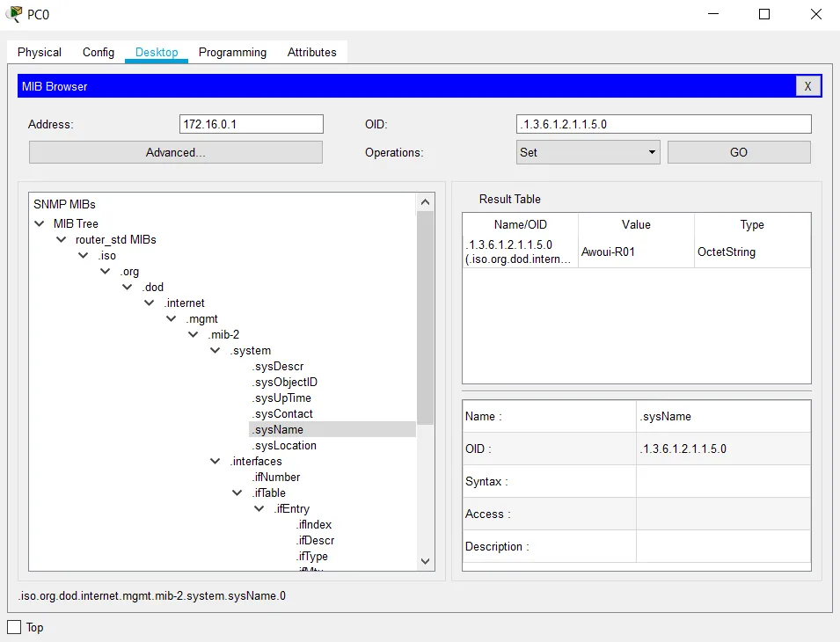Click the .system tree label
This screenshot has height=642, width=840.
click(251, 351)
